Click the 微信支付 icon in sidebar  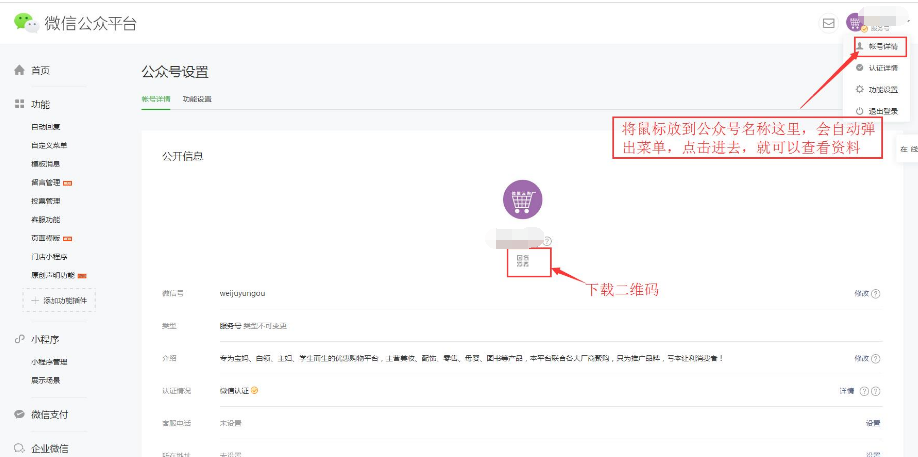19,414
